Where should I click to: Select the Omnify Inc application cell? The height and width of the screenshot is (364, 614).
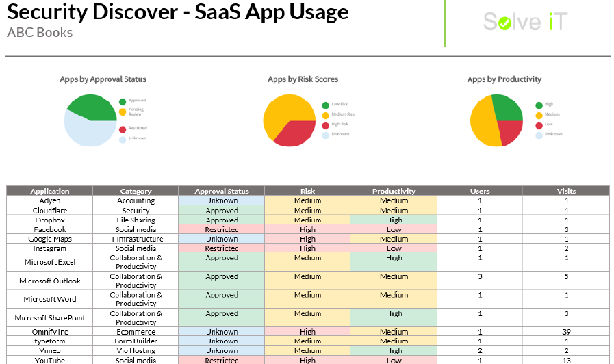(50, 332)
